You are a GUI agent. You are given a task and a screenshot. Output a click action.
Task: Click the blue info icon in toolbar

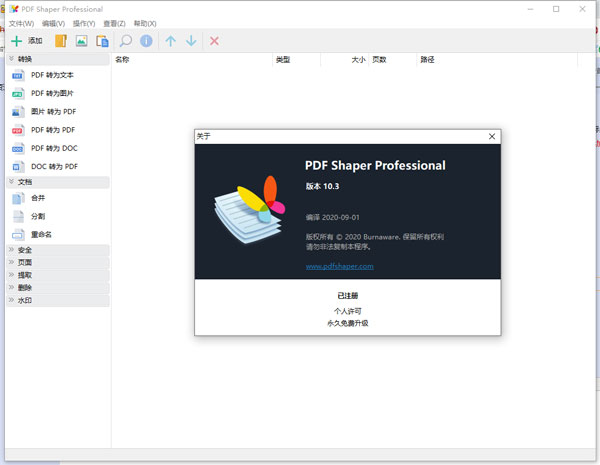click(x=146, y=41)
